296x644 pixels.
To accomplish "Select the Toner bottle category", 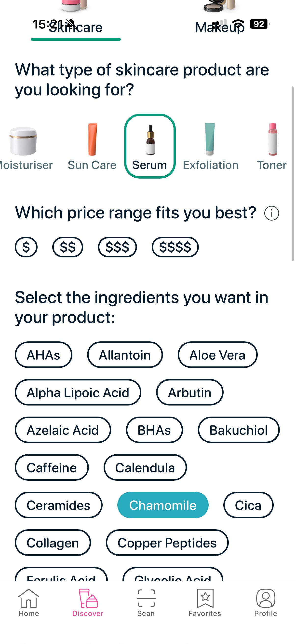I will (x=272, y=140).
